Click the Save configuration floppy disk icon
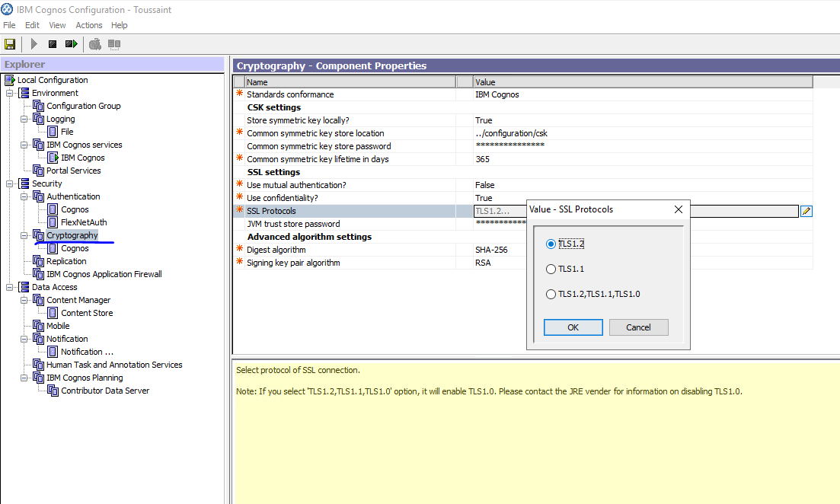Screen dimensions: 840x504 pyautogui.click(x=10, y=43)
